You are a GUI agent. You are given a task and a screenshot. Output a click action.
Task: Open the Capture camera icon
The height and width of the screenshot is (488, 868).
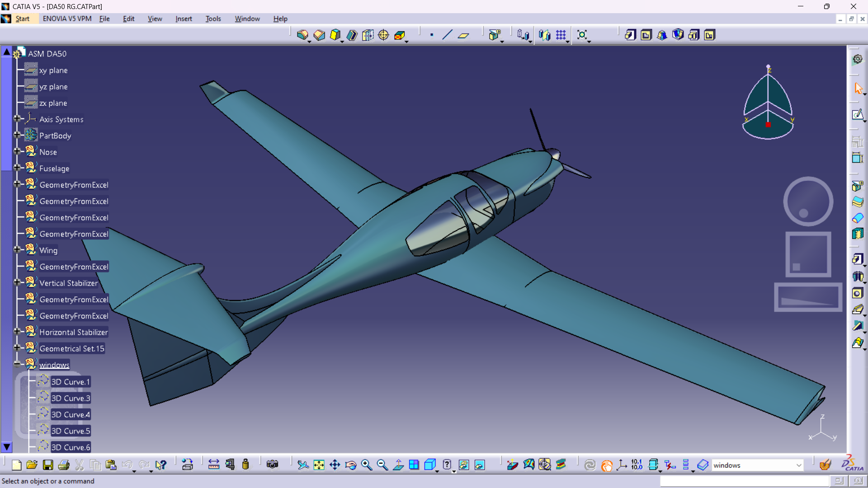[272, 465]
